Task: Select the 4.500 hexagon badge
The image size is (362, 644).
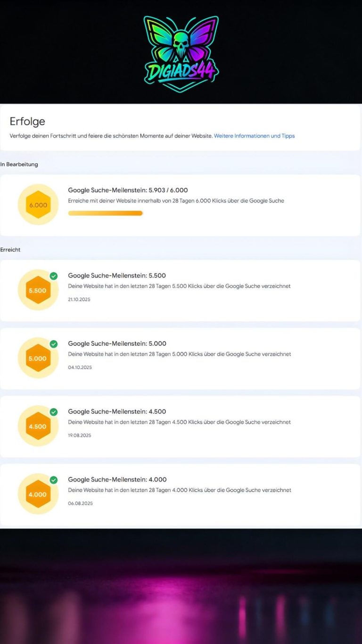Action: click(37, 426)
